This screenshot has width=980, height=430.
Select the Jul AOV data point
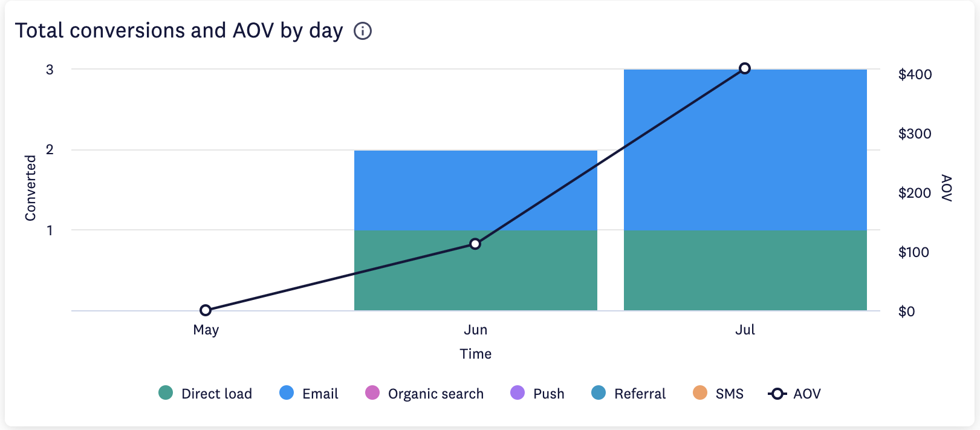point(745,68)
